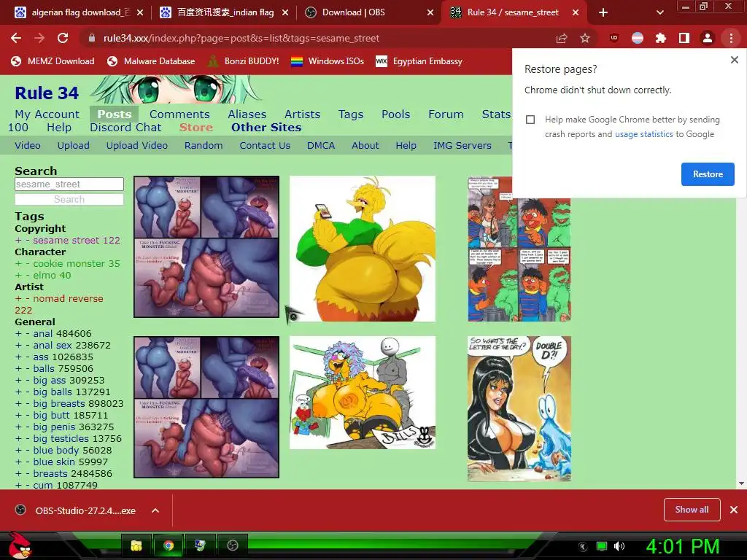
Task: Open the network status tray icon
Action: tap(602, 546)
